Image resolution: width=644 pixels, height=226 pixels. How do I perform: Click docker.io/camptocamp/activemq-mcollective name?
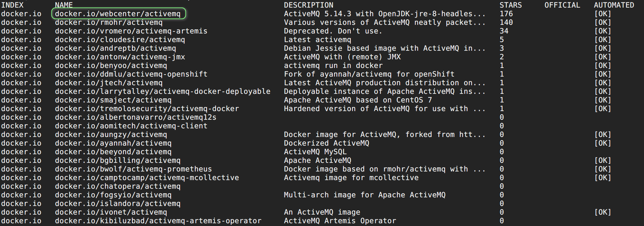tap(147, 178)
